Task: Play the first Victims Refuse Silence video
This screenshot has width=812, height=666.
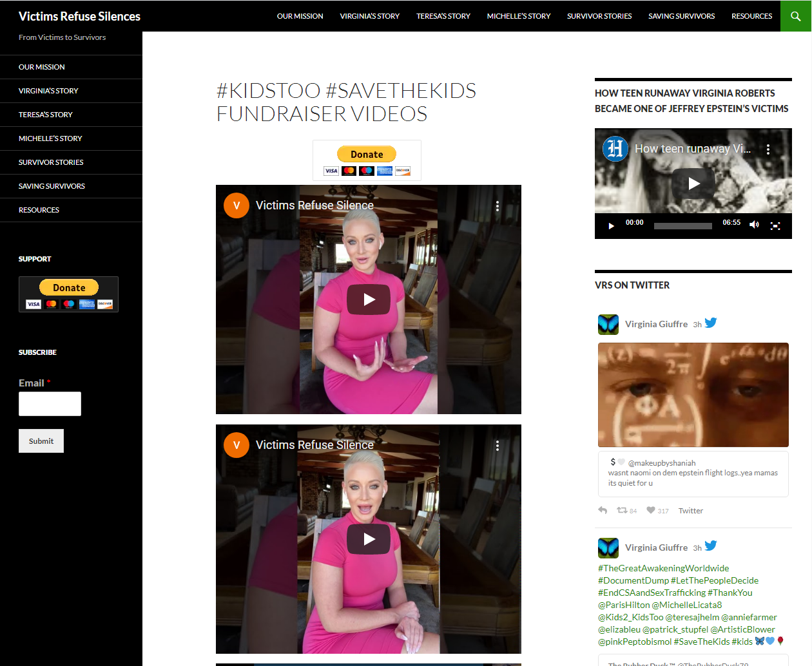Action: [x=369, y=300]
